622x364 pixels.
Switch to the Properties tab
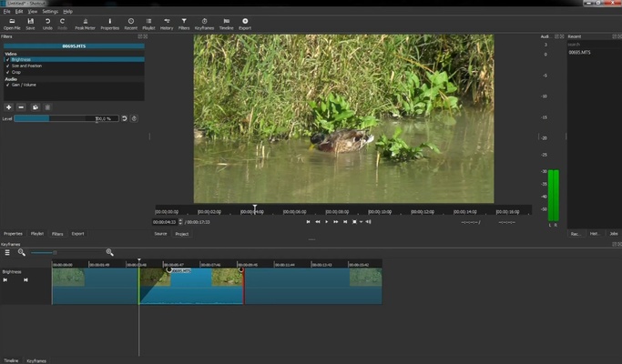(13, 234)
